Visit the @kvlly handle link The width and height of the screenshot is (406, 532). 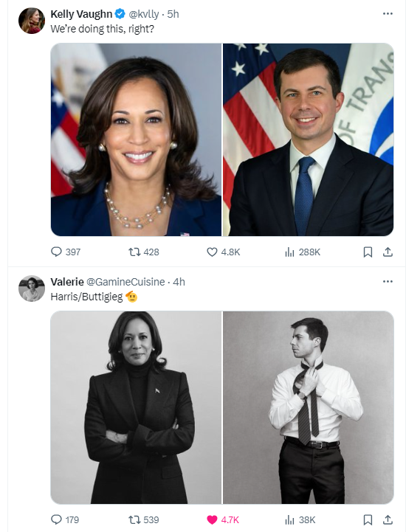pyautogui.click(x=144, y=14)
